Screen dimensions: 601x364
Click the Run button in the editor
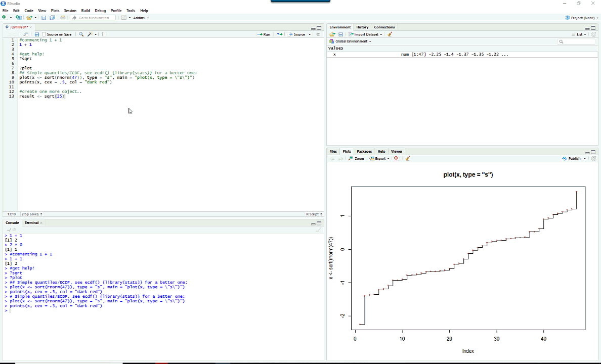pyautogui.click(x=264, y=34)
